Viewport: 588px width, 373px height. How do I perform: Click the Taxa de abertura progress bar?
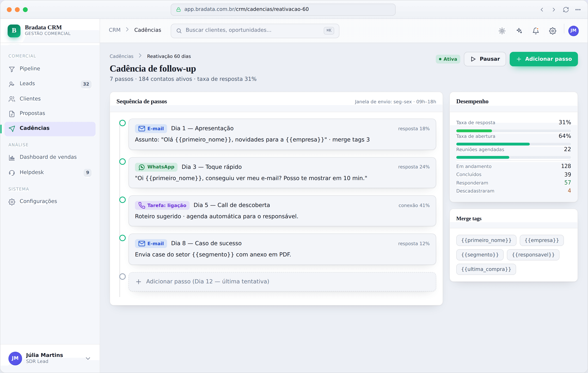point(513,144)
